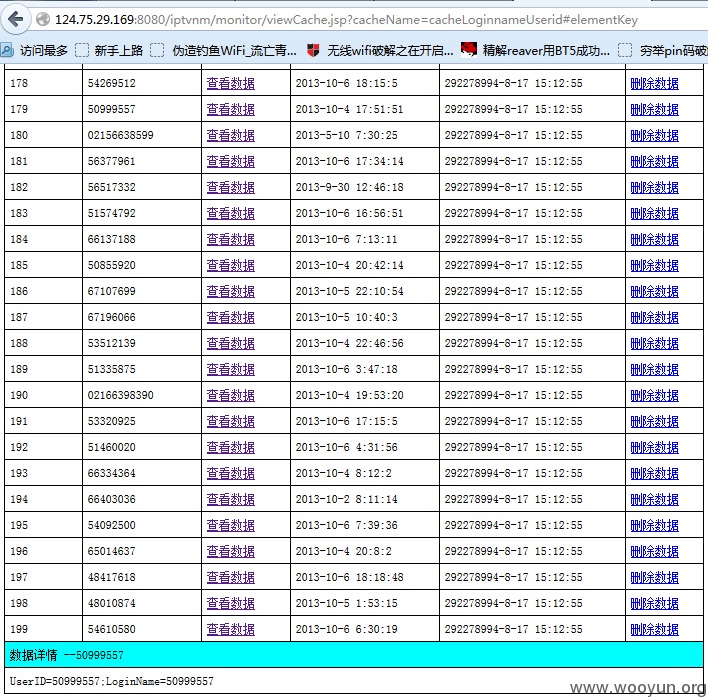
Task: Open the 伪造钓鱼WiFi bookmark
Action: pos(224,50)
